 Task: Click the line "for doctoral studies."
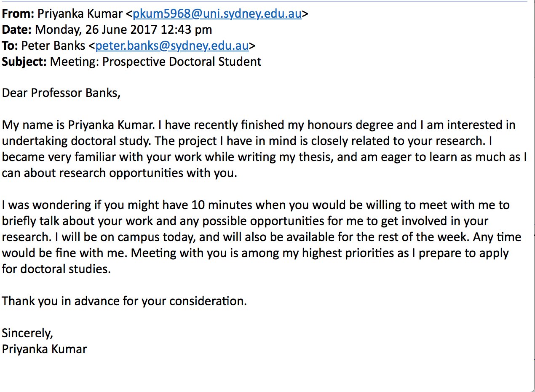pyautogui.click(x=56, y=269)
